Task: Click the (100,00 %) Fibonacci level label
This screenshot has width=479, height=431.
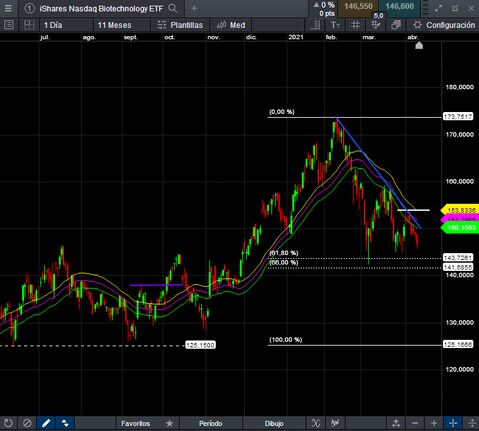Action: click(x=285, y=340)
